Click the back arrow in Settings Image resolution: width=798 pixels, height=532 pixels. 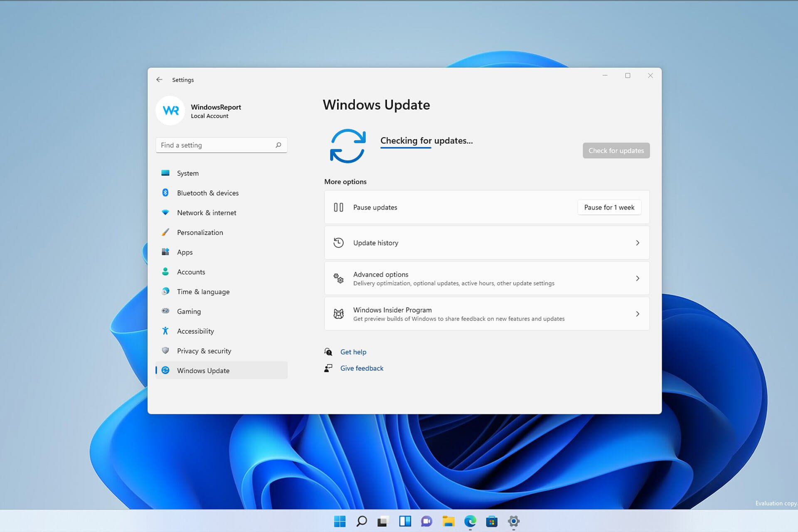pyautogui.click(x=159, y=79)
